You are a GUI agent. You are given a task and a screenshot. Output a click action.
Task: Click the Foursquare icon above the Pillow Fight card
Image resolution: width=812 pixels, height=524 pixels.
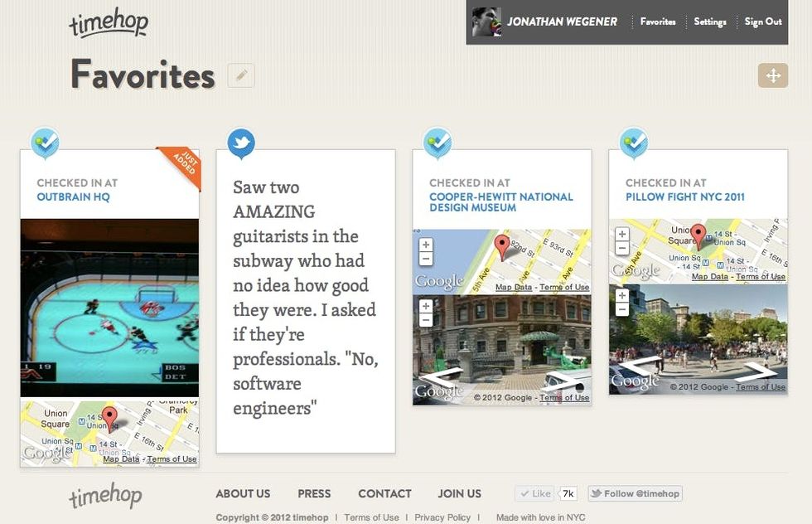tap(634, 143)
